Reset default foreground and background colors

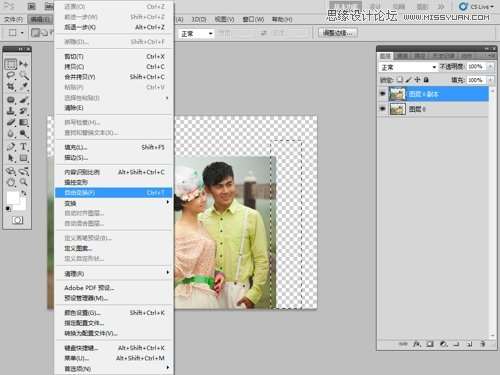pos(8,209)
